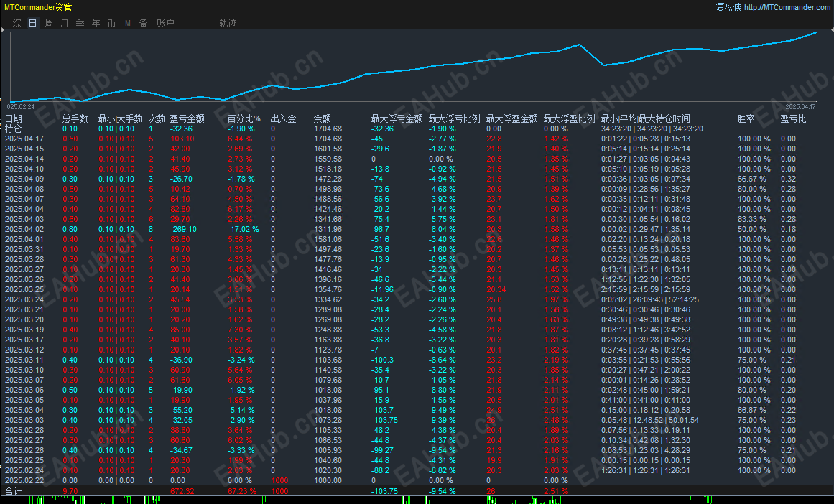Click the 83.33 % win rate cell

click(752, 219)
